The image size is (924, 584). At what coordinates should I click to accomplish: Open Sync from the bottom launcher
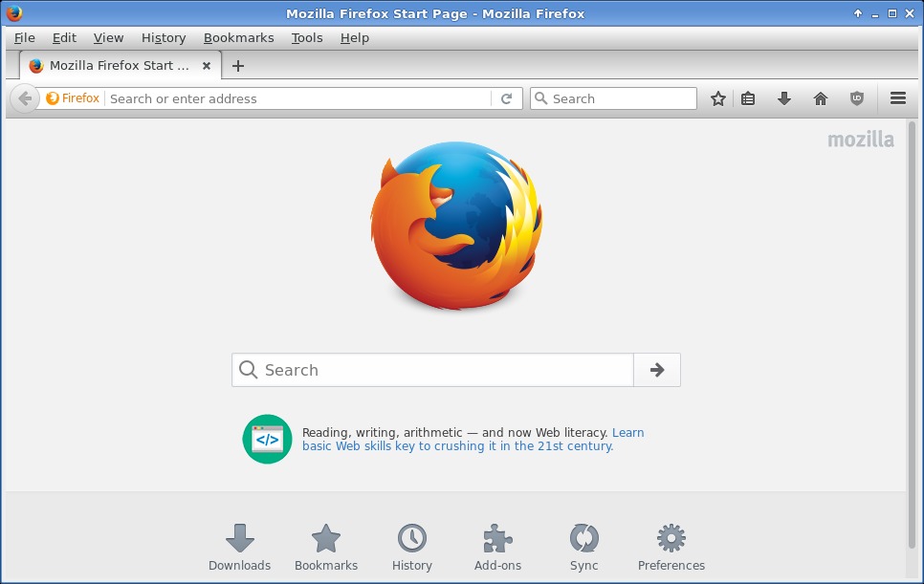point(584,548)
